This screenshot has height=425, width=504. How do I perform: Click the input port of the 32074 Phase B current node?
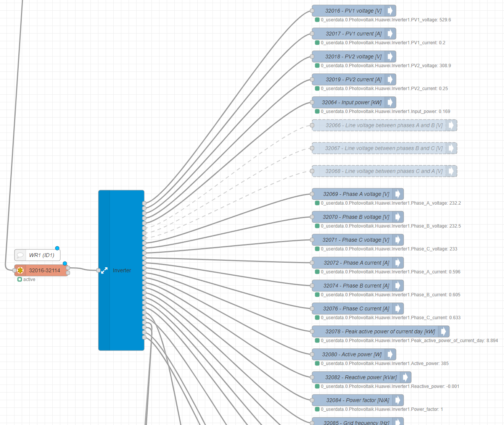coord(312,286)
